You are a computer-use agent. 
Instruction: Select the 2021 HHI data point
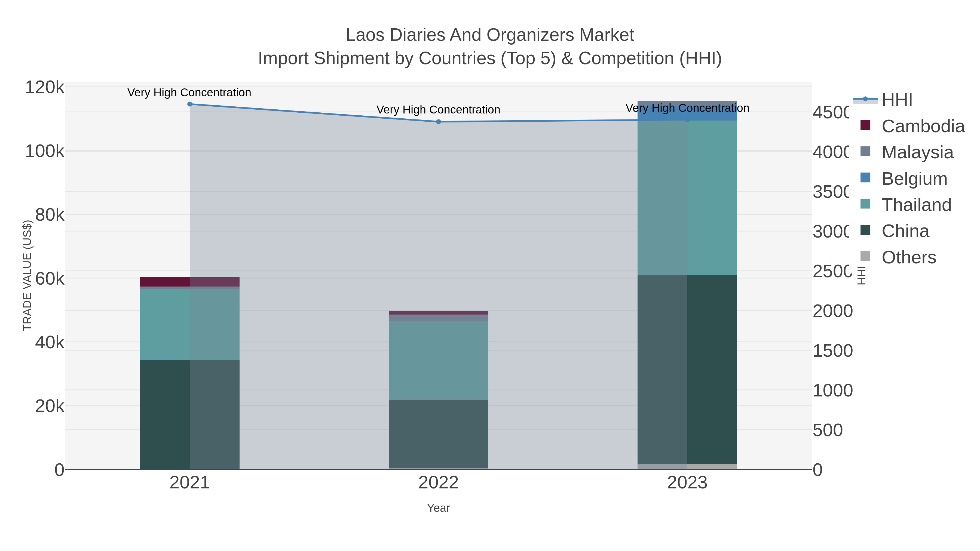[190, 104]
